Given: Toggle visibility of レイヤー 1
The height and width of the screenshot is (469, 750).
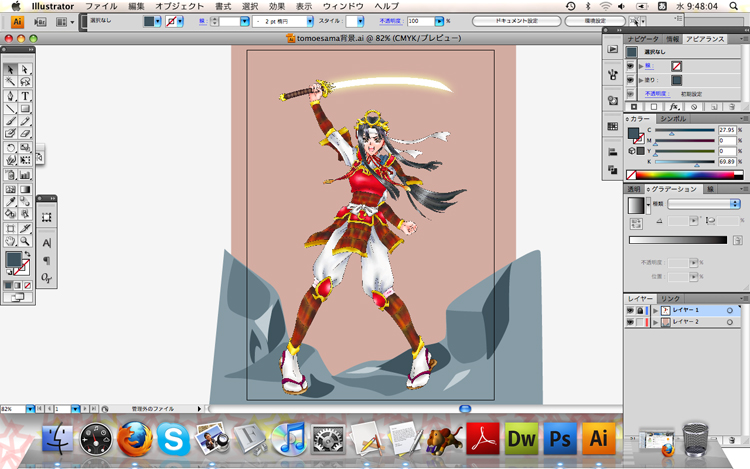Looking at the screenshot, I should point(630,310).
